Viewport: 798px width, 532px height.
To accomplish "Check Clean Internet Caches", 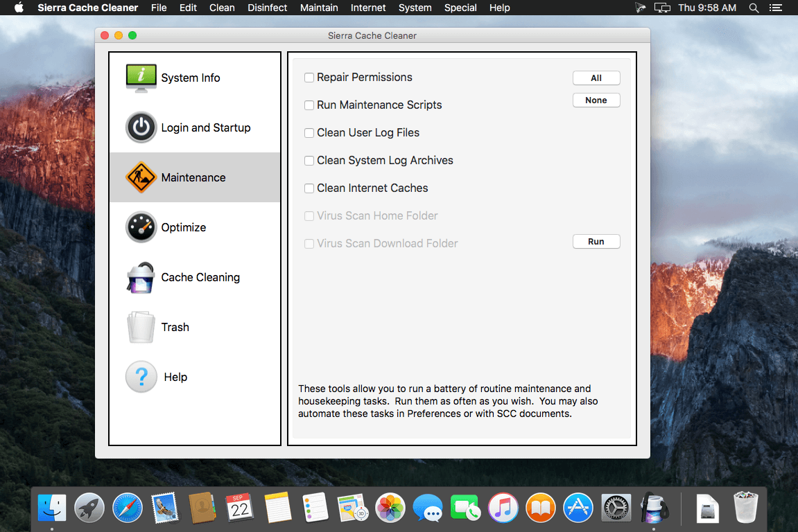I will (x=309, y=188).
